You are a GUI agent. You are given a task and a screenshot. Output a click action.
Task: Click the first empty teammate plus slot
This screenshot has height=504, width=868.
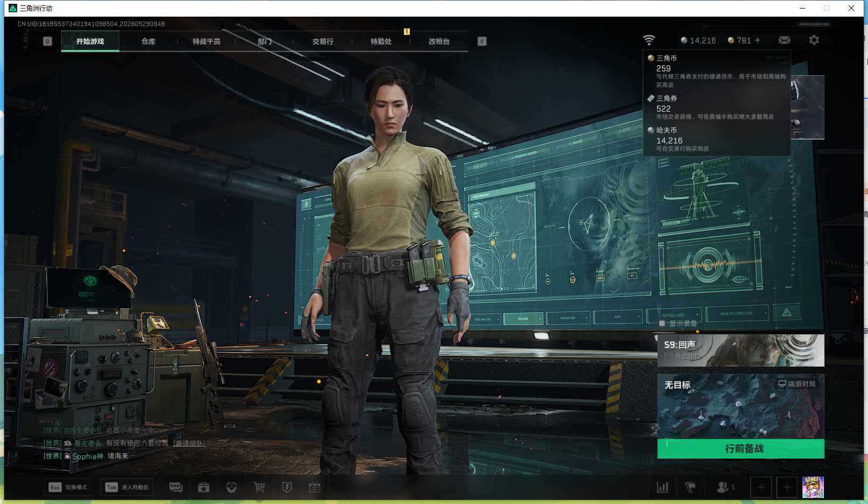[x=761, y=487]
